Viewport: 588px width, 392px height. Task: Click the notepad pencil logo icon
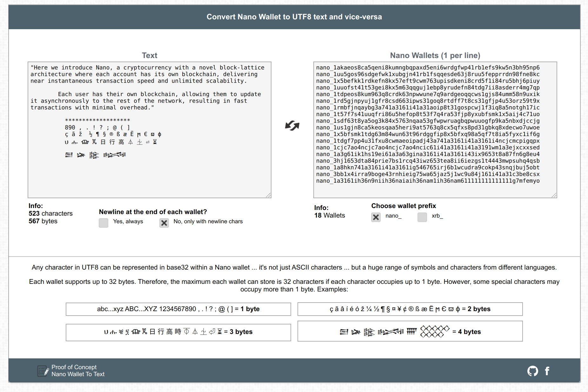point(43,371)
